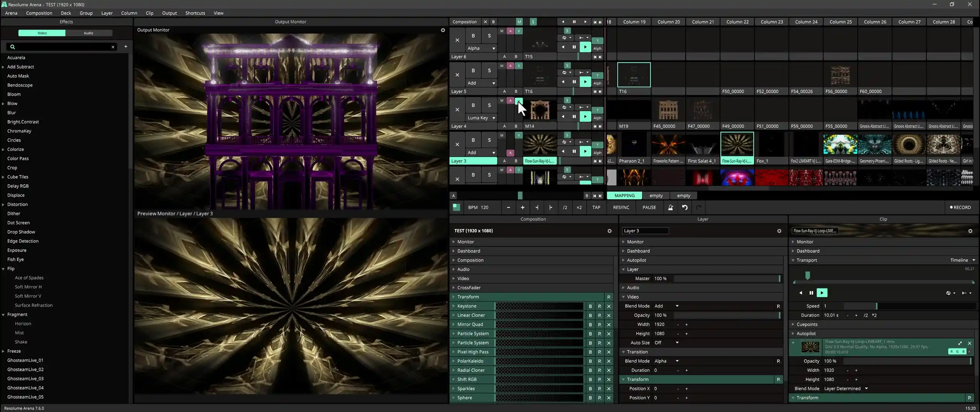Screen dimensions: 980x412
Task: Click the expand arrows on the clip source
Action: click(960, 343)
